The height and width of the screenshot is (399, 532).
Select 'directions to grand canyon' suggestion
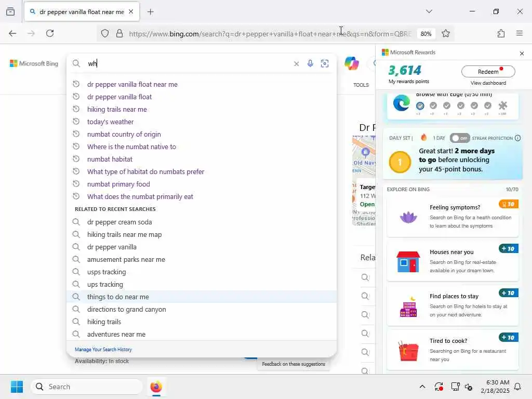click(x=202, y=310)
